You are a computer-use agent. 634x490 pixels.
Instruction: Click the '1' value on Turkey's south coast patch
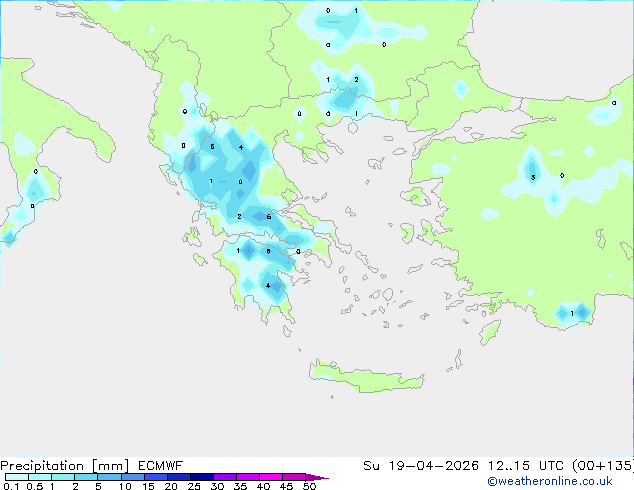pos(572,313)
